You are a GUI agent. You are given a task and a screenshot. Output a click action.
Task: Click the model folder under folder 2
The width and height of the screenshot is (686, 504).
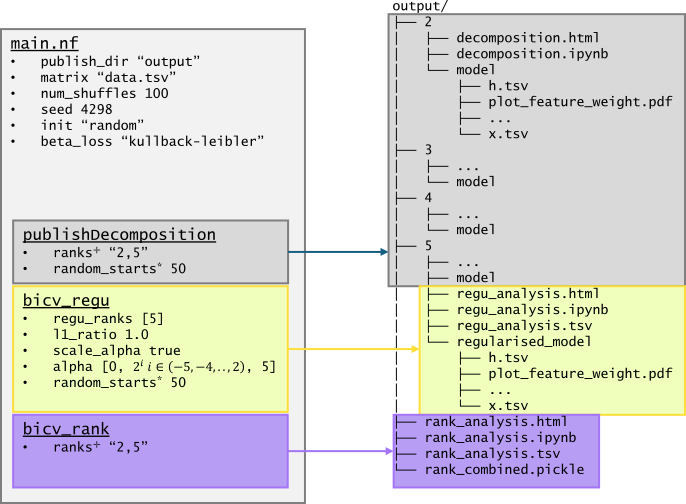pyautogui.click(x=476, y=70)
